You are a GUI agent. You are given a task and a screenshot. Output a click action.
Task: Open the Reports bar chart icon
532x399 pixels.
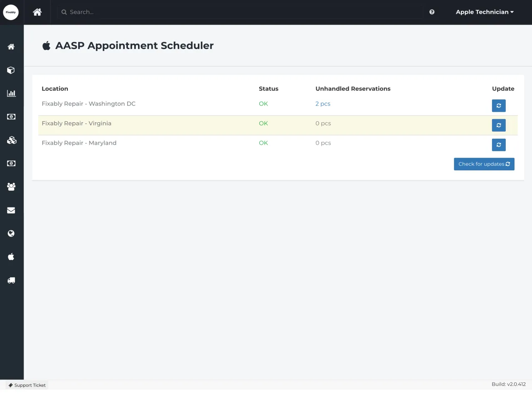(x=11, y=93)
